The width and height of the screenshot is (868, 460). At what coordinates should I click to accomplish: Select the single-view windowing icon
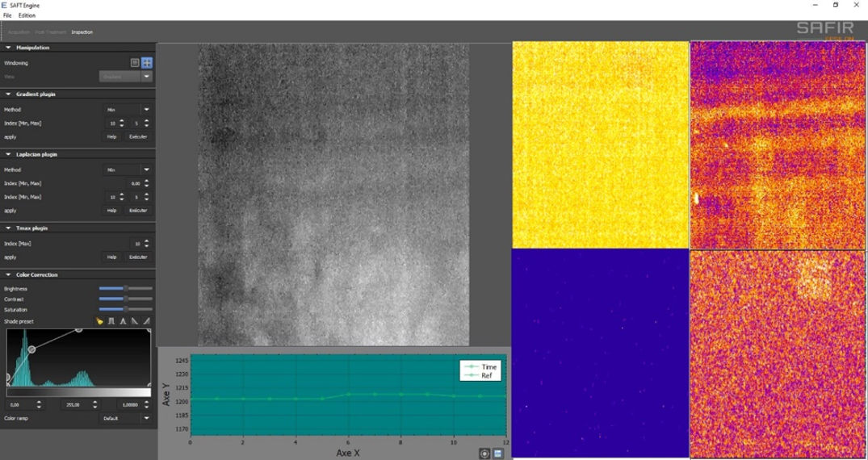pos(136,62)
